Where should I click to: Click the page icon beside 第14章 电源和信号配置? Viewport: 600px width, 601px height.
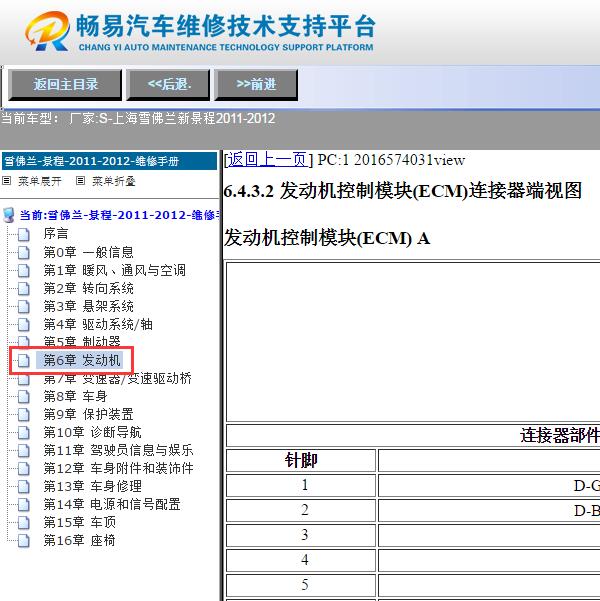point(24,504)
